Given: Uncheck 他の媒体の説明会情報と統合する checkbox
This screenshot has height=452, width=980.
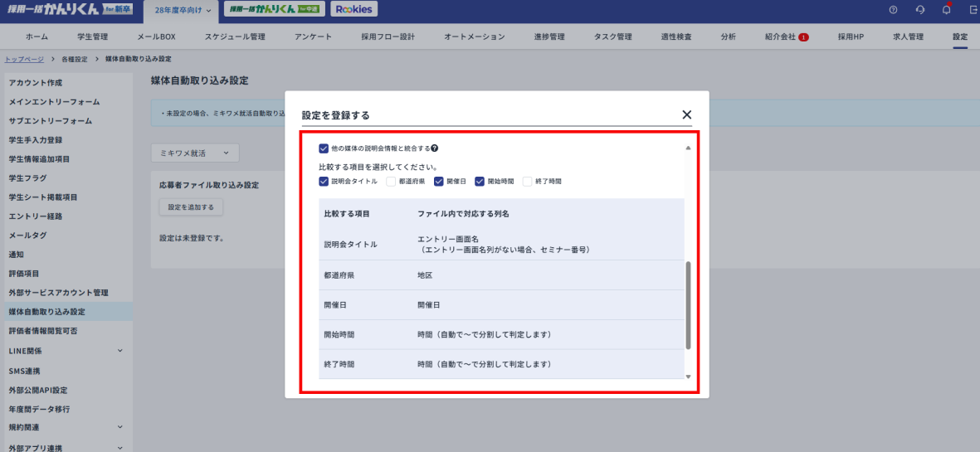Looking at the screenshot, I should tap(324, 148).
